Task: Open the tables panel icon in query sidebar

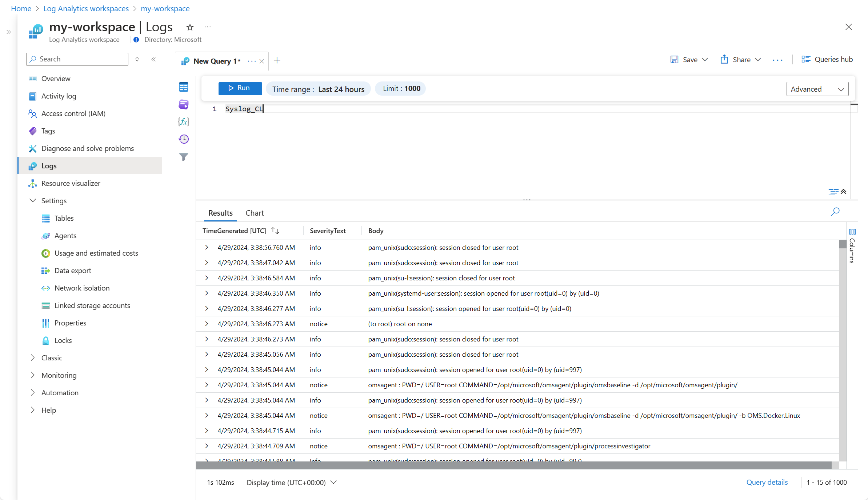Action: 184,87
